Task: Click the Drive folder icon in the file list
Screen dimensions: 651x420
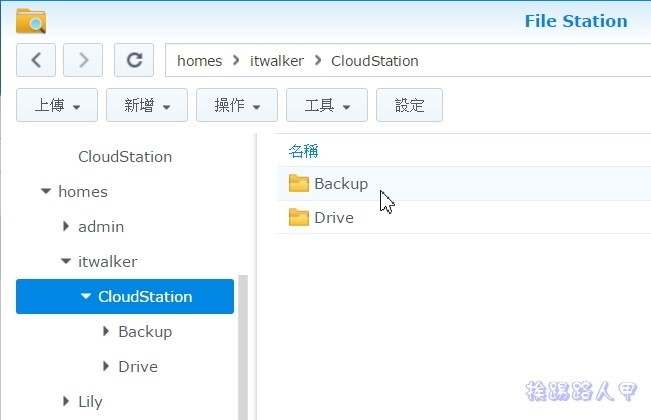Action: [299, 217]
